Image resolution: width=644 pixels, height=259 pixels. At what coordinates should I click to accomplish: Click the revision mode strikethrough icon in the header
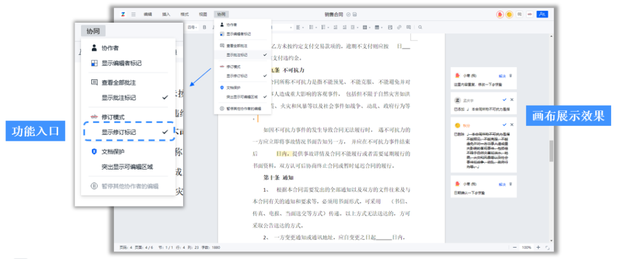(x=530, y=14)
